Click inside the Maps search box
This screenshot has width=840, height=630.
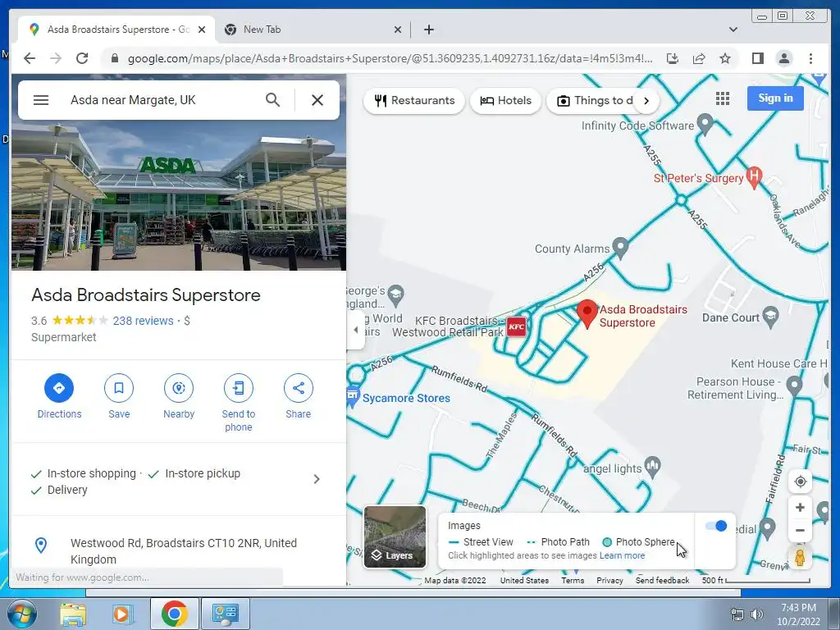161,100
